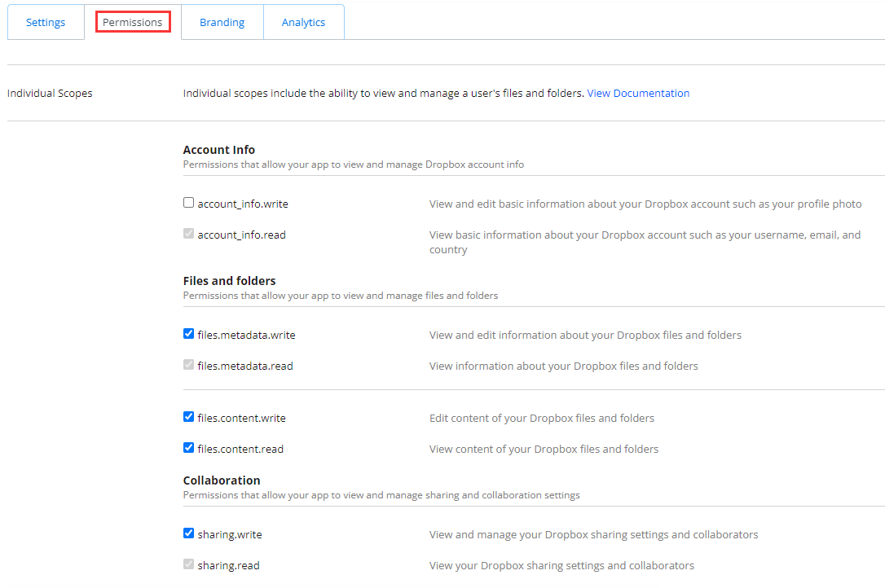Click the Individual Scopes section label
The height and width of the screenshot is (588, 885).
pos(50,93)
